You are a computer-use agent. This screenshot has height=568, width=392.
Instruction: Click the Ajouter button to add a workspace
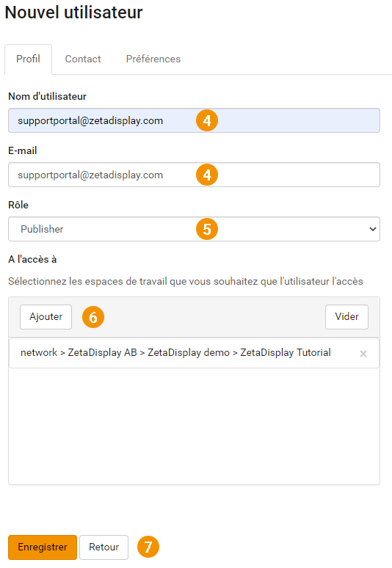[46, 316]
